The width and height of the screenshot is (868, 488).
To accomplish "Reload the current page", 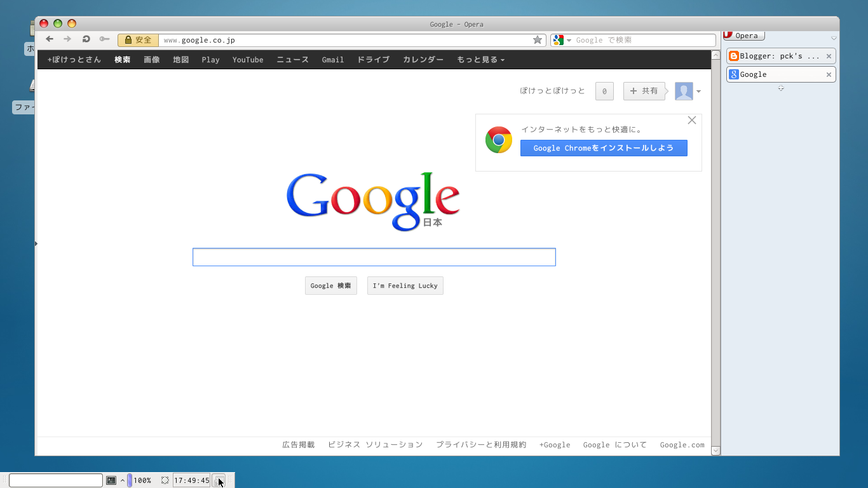I will coord(86,39).
